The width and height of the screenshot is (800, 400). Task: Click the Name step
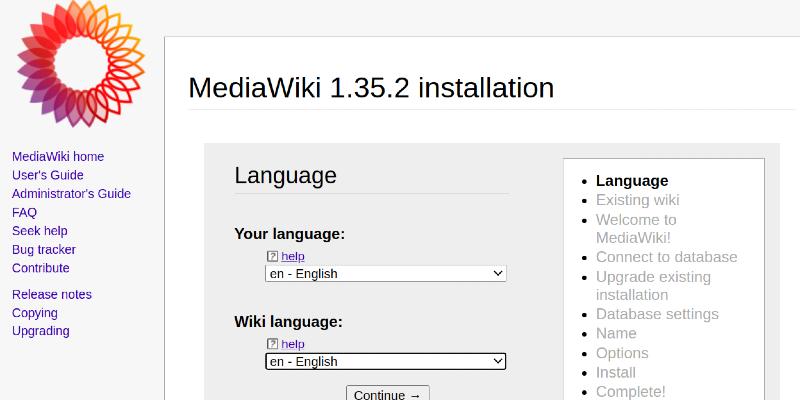coord(616,334)
